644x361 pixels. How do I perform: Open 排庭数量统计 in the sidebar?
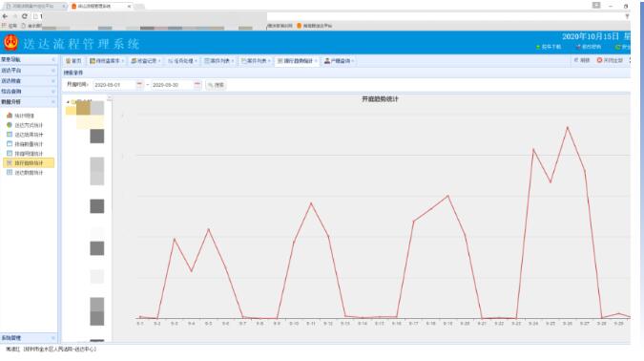(x=25, y=144)
